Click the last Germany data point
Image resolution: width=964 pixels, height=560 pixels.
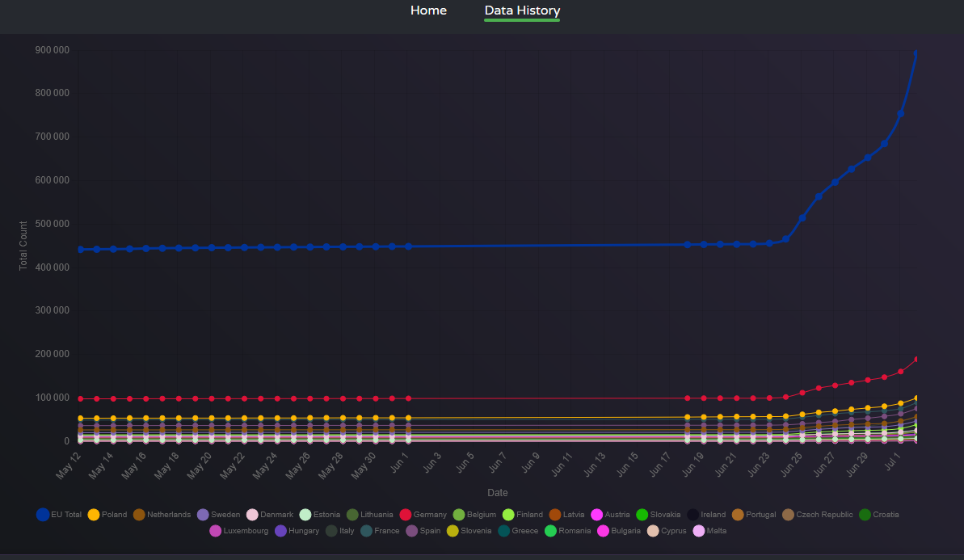point(916,359)
